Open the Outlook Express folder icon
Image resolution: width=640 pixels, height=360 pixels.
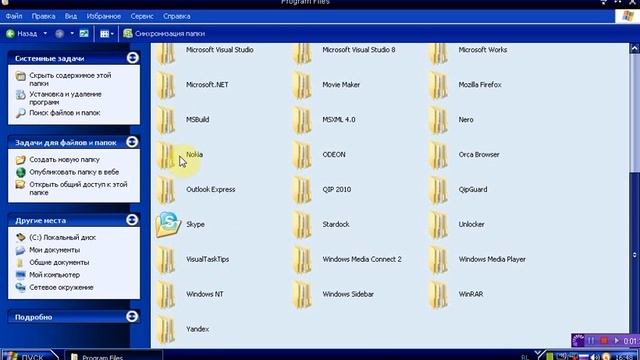(166, 190)
